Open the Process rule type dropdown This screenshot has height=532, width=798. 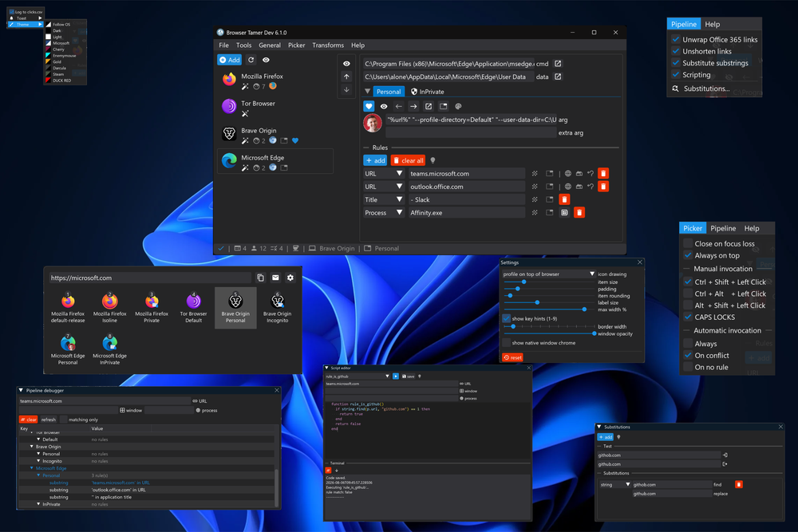tap(399, 213)
